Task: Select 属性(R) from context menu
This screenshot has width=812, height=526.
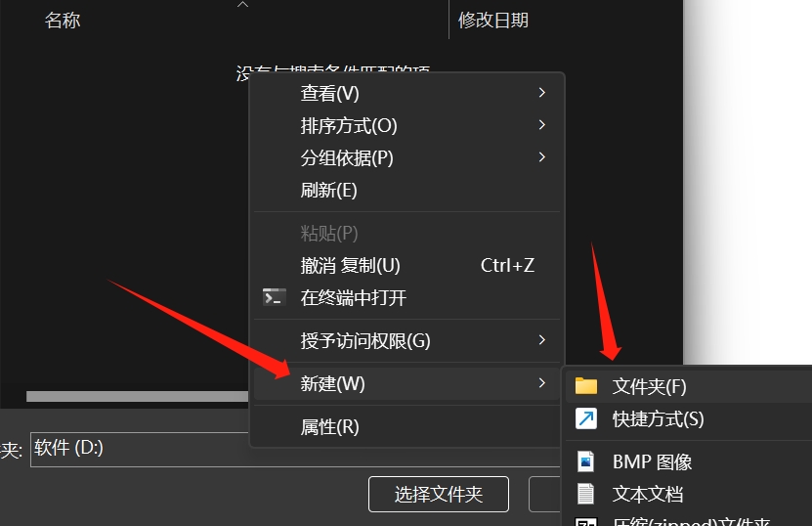Action: click(406, 427)
